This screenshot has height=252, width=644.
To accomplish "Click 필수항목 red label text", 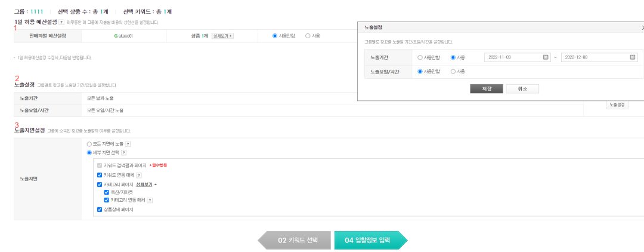I will pos(159,165).
